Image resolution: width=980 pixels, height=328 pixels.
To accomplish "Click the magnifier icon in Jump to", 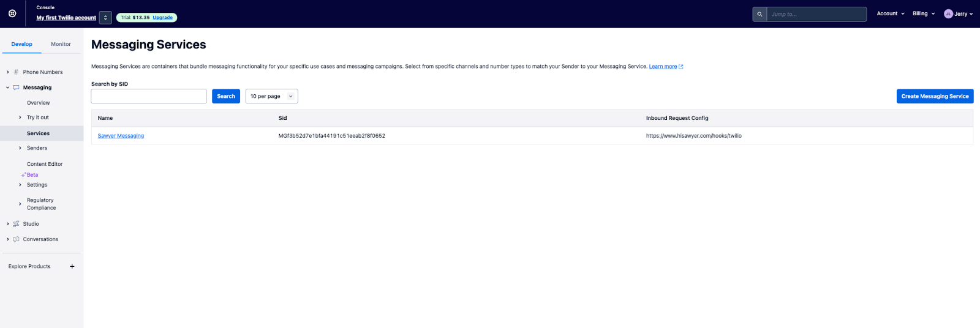I will (x=759, y=14).
